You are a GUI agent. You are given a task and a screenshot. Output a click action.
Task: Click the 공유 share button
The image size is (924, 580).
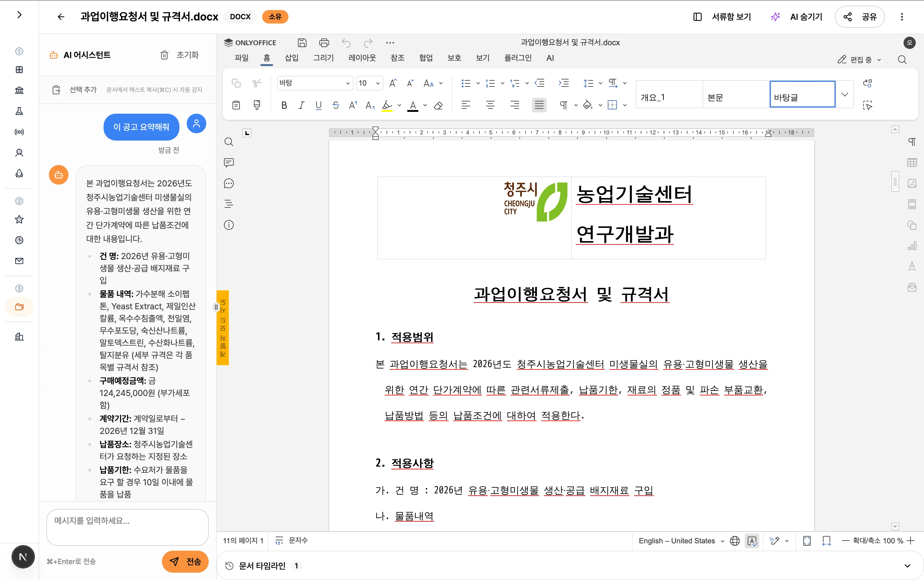tap(860, 17)
